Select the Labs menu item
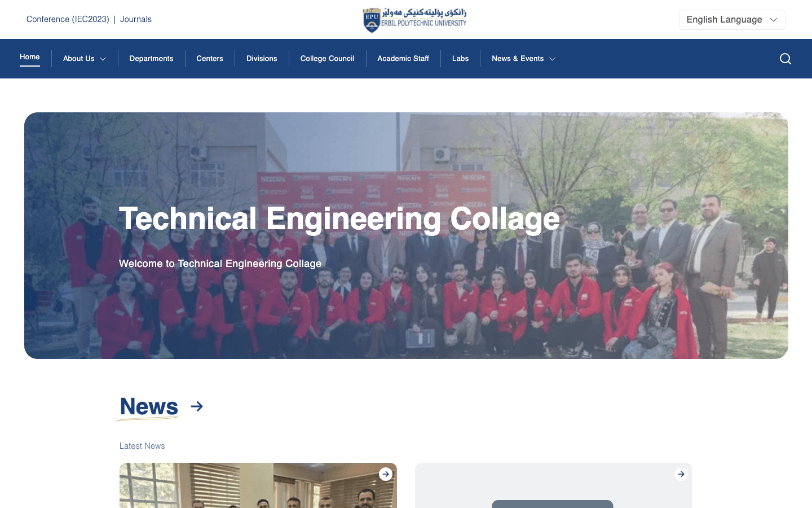 460,59
